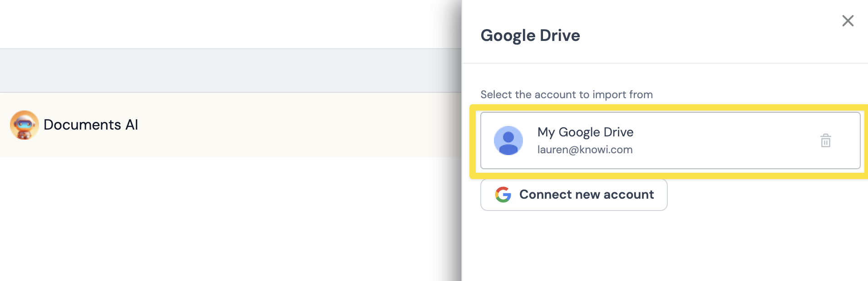868x281 pixels.
Task: Connect a new Google account
Action: 574,195
